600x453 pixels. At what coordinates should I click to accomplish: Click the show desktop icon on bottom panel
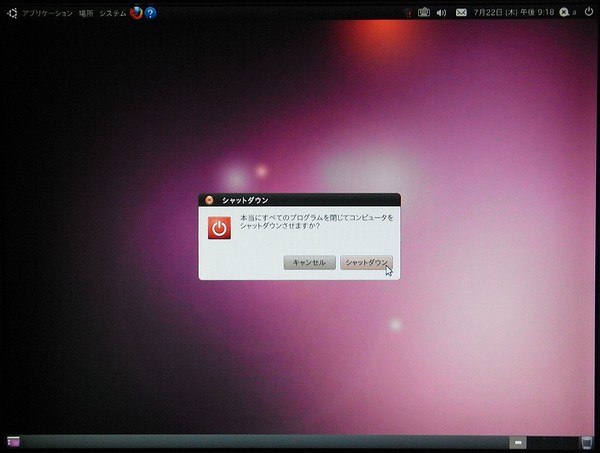coord(13,441)
